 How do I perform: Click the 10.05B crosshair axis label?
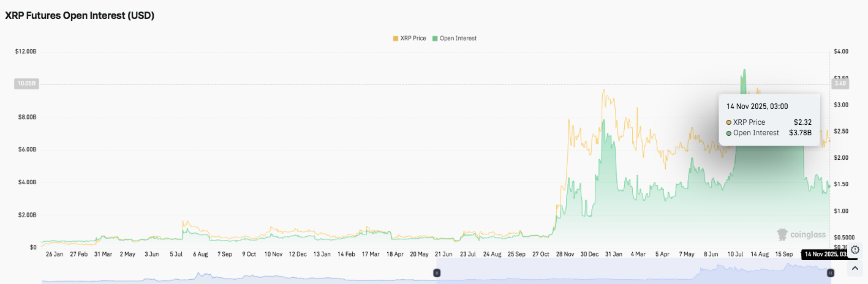pyautogui.click(x=26, y=84)
